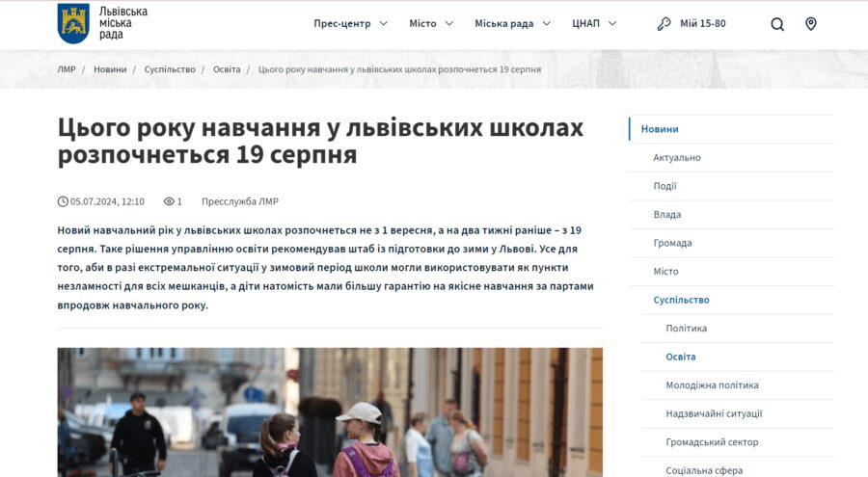Image resolution: width=868 pixels, height=477 pixels.
Task: Click the date 05.07.2024, 12:10
Action: pyautogui.click(x=107, y=201)
